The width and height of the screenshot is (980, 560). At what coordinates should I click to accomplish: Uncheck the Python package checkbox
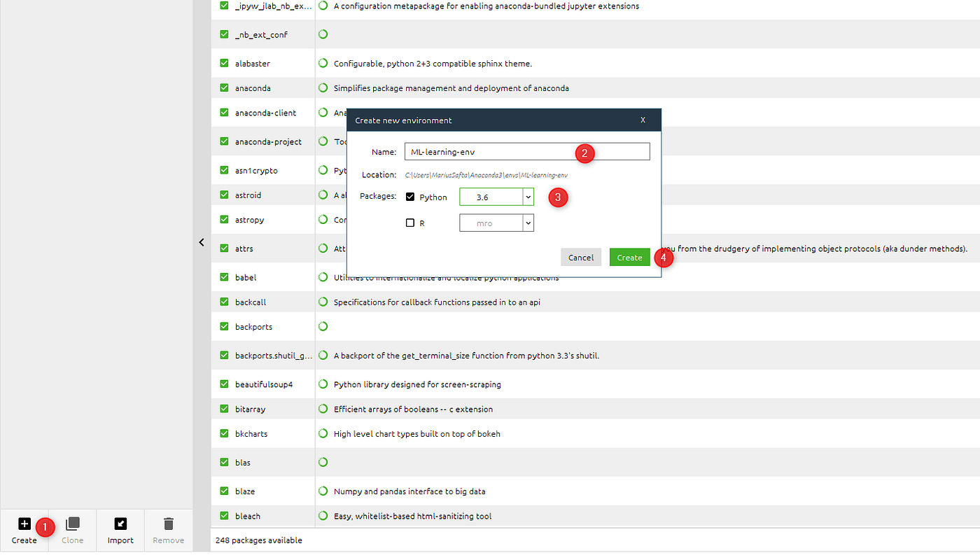coord(409,197)
